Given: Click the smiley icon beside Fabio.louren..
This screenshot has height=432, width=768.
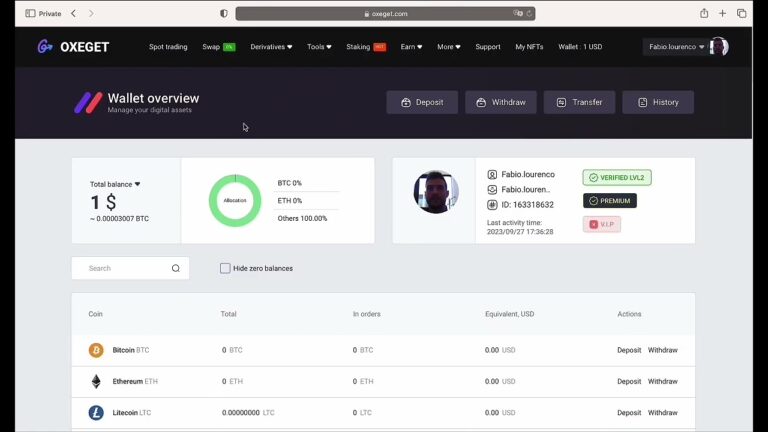Looking at the screenshot, I should pyautogui.click(x=492, y=190).
